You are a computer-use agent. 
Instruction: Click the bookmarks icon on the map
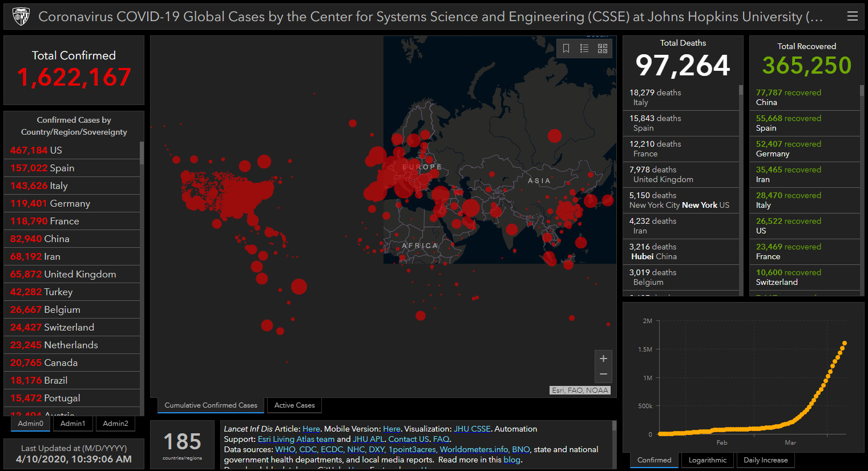click(566, 49)
